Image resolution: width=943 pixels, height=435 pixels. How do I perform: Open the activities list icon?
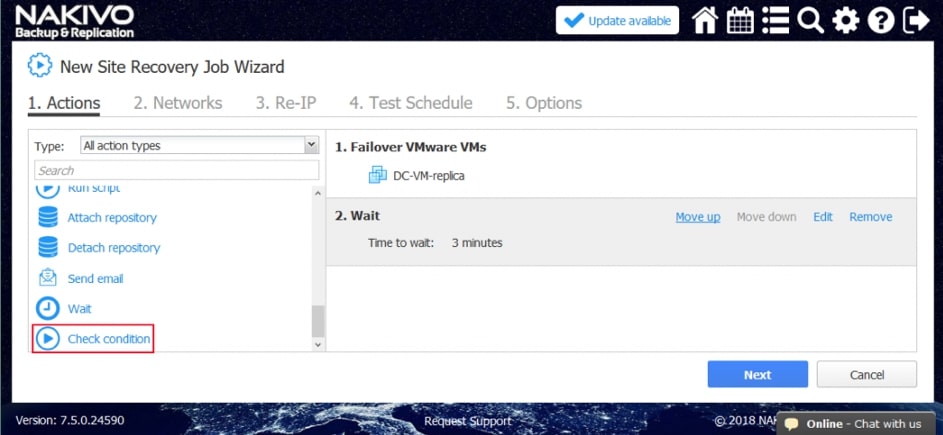[775, 20]
